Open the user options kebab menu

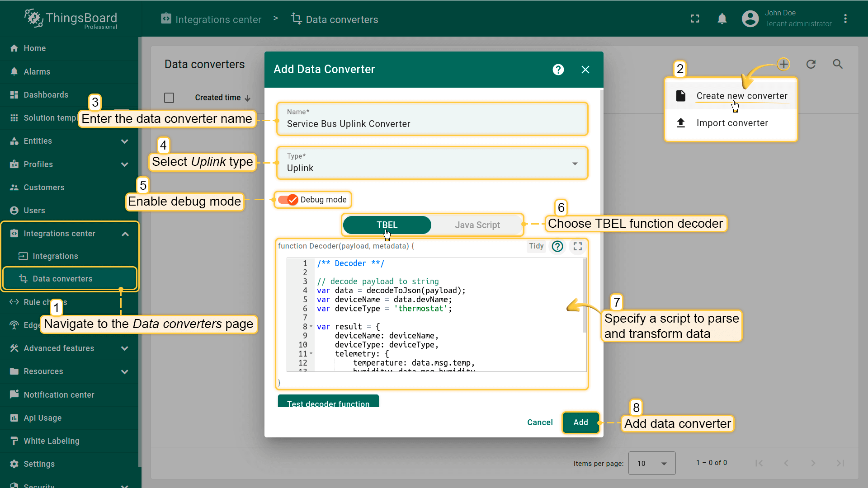[x=845, y=19]
